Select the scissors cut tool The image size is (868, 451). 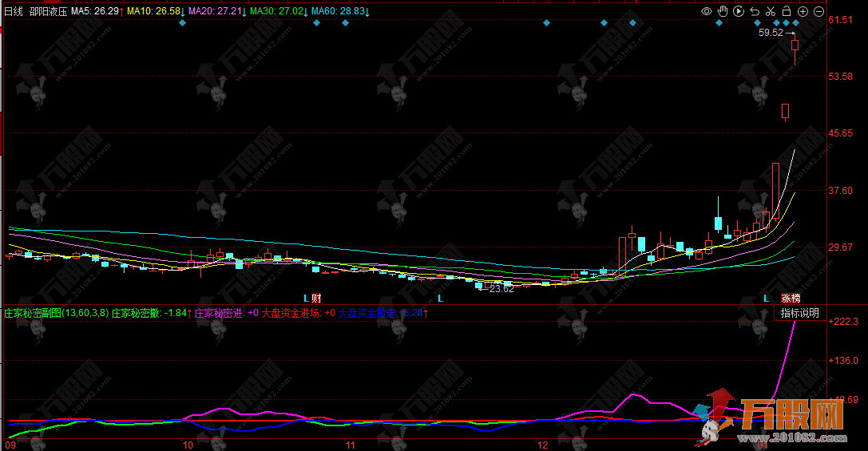coord(770,11)
